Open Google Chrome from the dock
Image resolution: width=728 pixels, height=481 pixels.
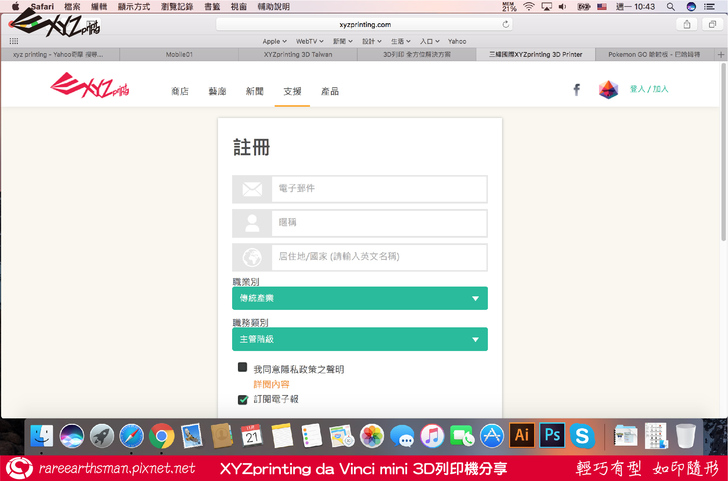point(161,436)
